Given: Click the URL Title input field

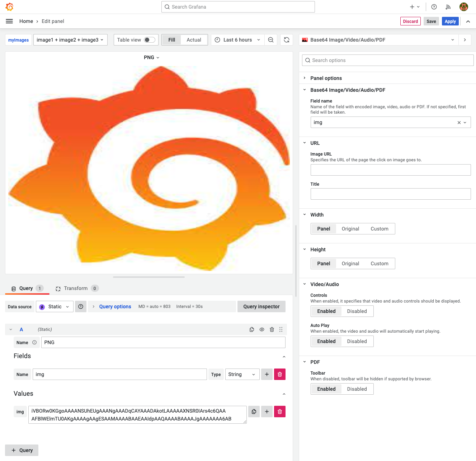Looking at the screenshot, I should tap(391, 194).
